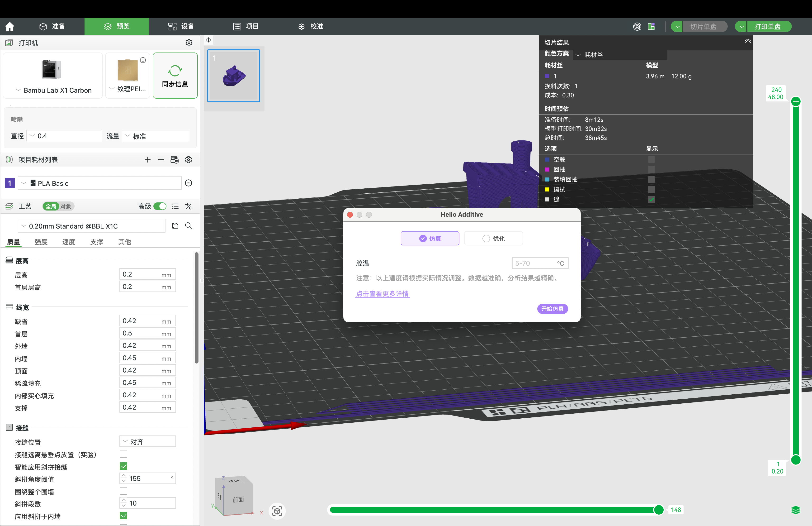Click the add filament plus icon

(x=147, y=160)
